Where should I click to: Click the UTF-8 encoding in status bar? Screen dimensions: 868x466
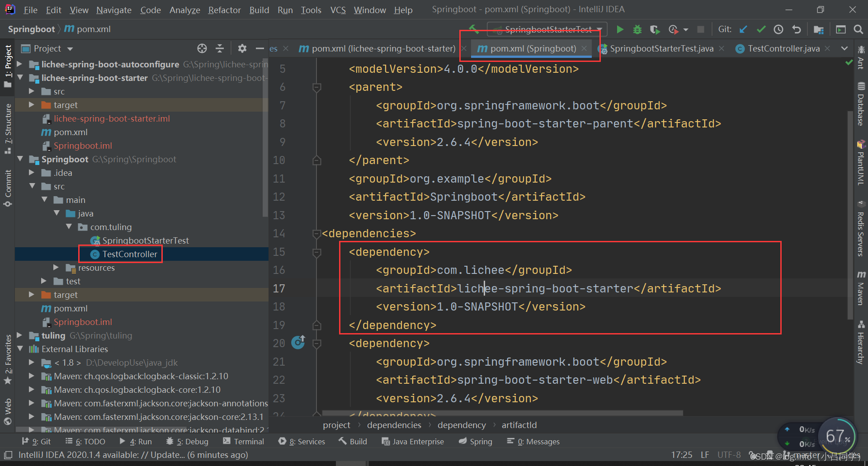point(729,455)
